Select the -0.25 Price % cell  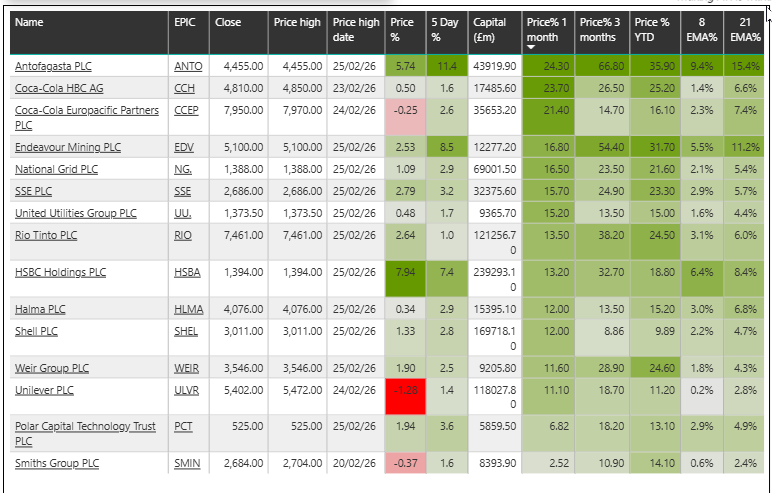[405, 117]
